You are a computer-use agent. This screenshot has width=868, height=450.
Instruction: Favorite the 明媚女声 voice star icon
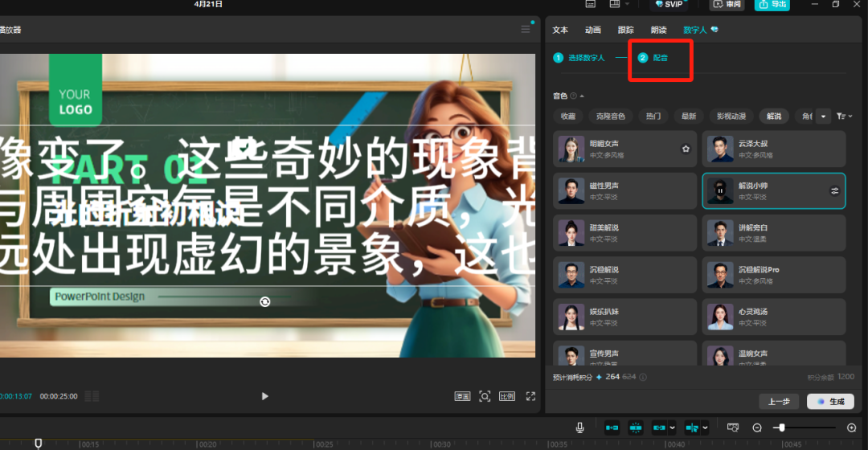686,149
